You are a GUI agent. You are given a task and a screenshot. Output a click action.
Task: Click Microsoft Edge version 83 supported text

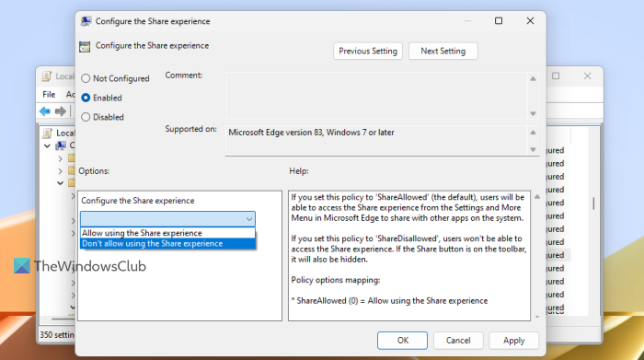311,133
